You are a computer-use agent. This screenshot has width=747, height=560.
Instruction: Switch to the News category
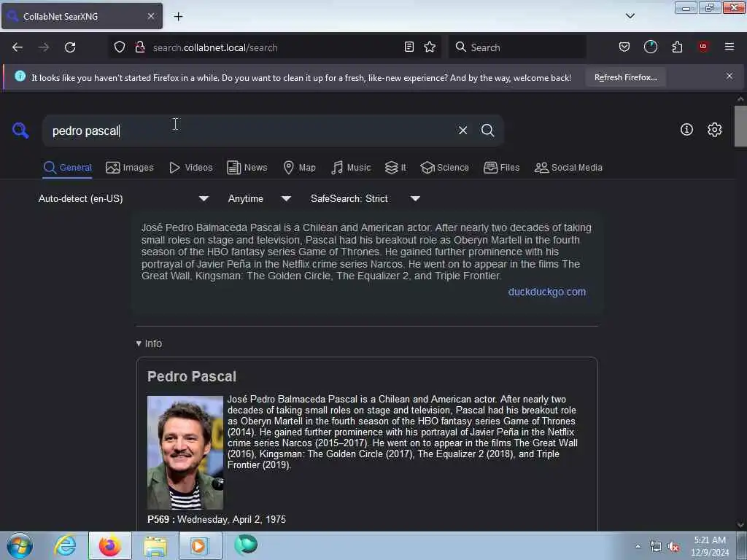point(247,168)
